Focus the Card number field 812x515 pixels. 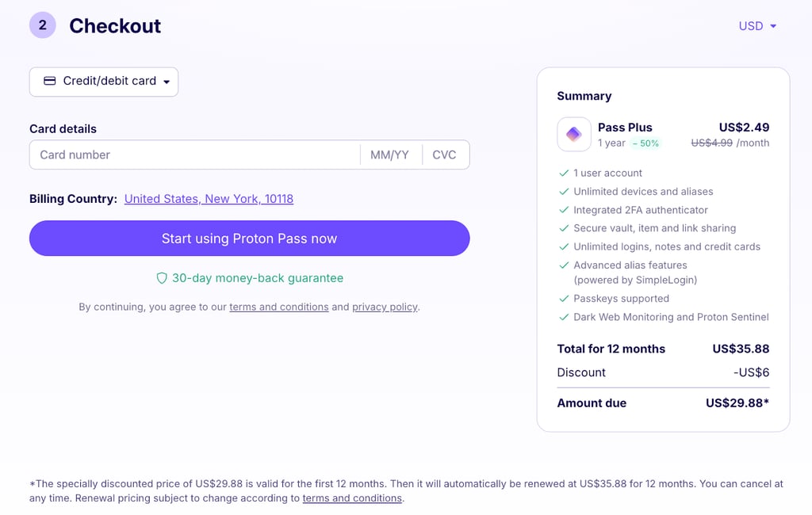pyautogui.click(x=195, y=154)
